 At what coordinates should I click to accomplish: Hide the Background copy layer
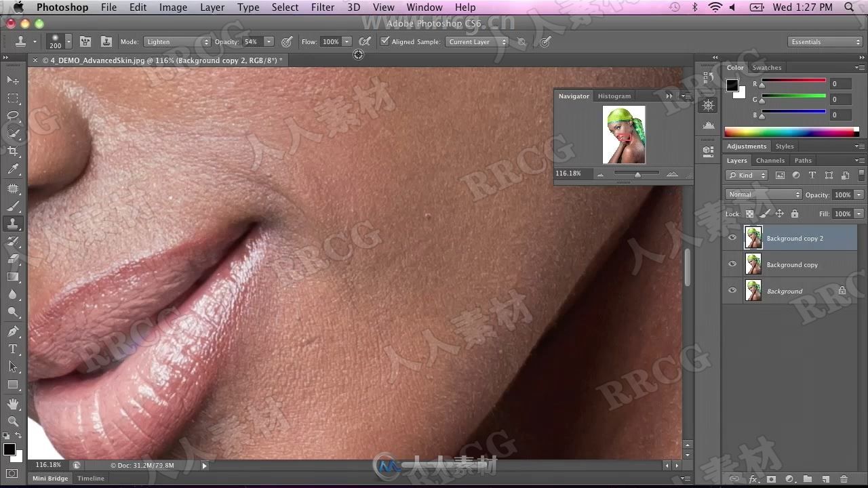(732, 264)
